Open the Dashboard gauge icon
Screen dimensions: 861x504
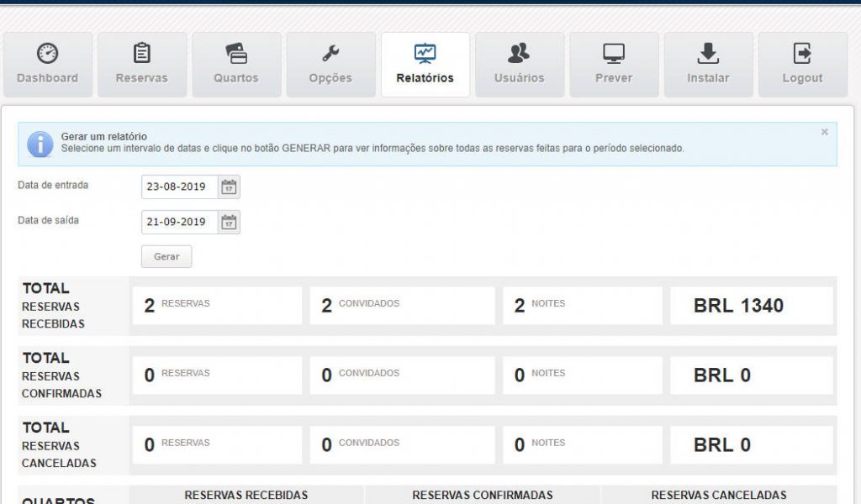pos(48,54)
